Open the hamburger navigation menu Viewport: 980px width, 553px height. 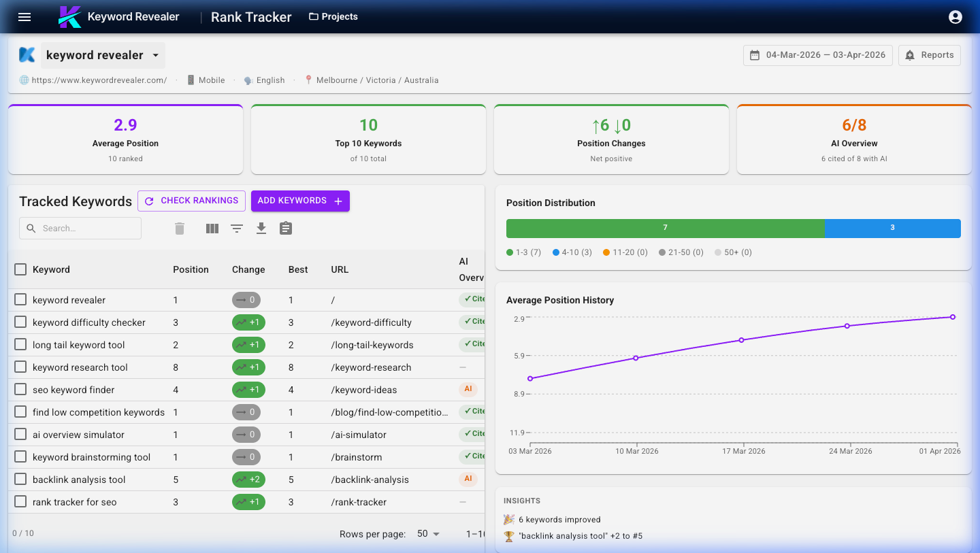point(24,17)
